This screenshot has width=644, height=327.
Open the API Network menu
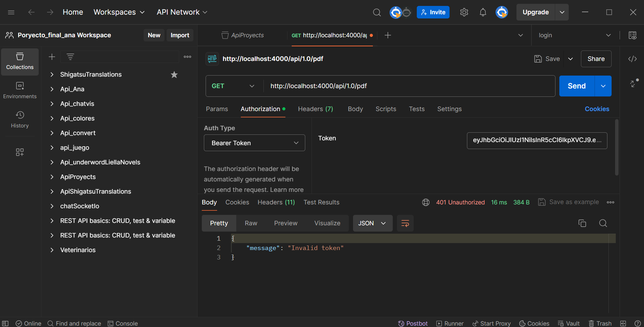(182, 12)
